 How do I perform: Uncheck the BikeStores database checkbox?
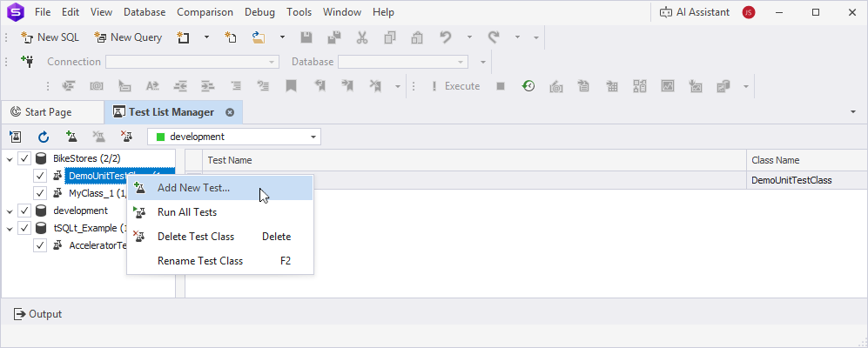click(x=24, y=158)
